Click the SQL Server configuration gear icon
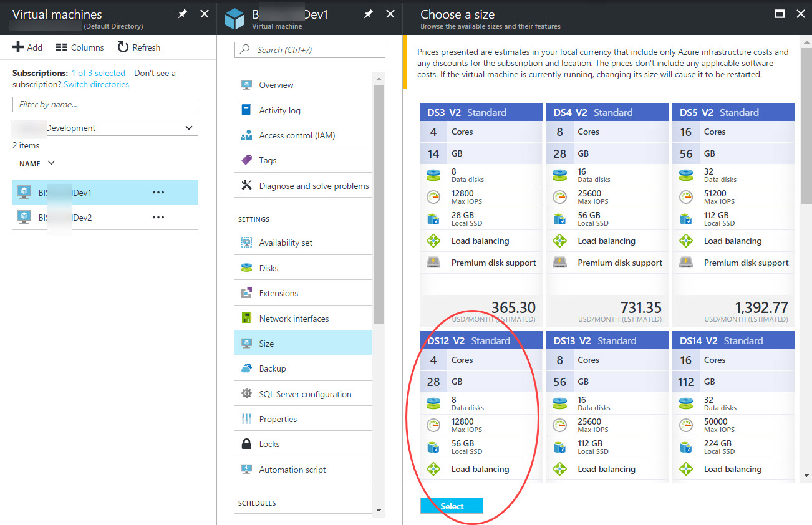The height and width of the screenshot is (525, 812). (246, 394)
